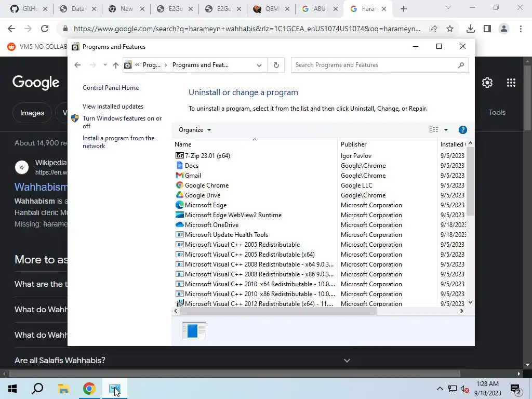Click the VM5 NO COLLAB bookmark
The image size is (532, 399).
37,46
